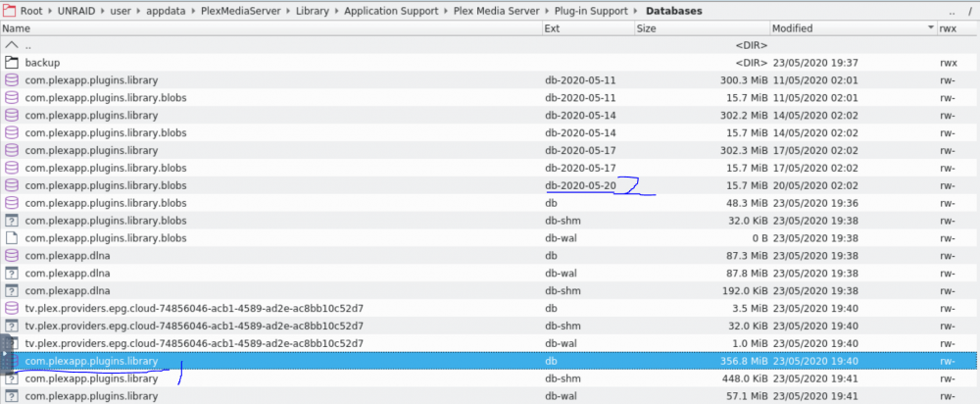Click the '302.3 MiB' size value

[x=743, y=150]
